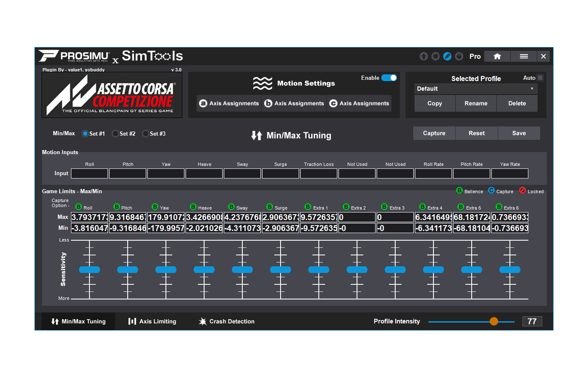Click the plug connection icon
Image resolution: width=588 pixels, height=378 pixels.
tap(459, 56)
